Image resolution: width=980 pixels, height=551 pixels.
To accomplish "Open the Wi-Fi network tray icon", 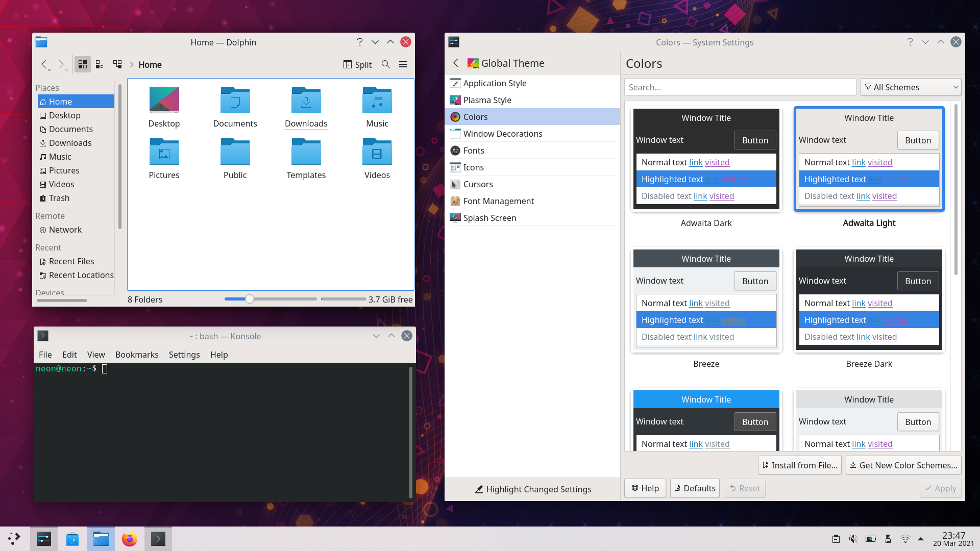I will coord(905,539).
